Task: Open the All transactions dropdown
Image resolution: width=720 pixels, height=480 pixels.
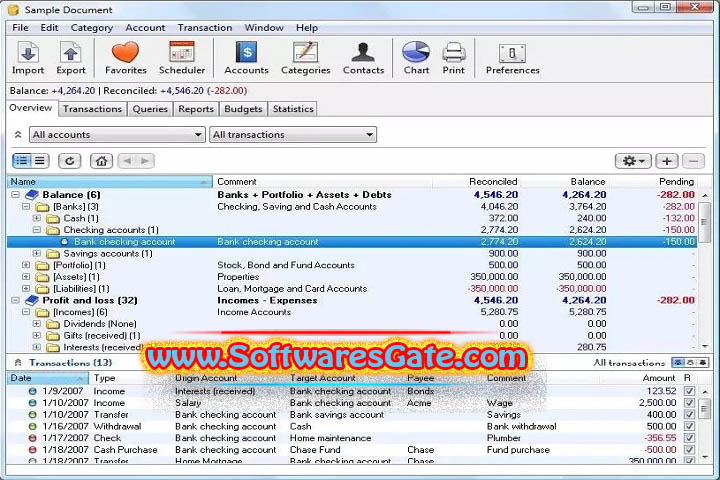Action: point(293,135)
